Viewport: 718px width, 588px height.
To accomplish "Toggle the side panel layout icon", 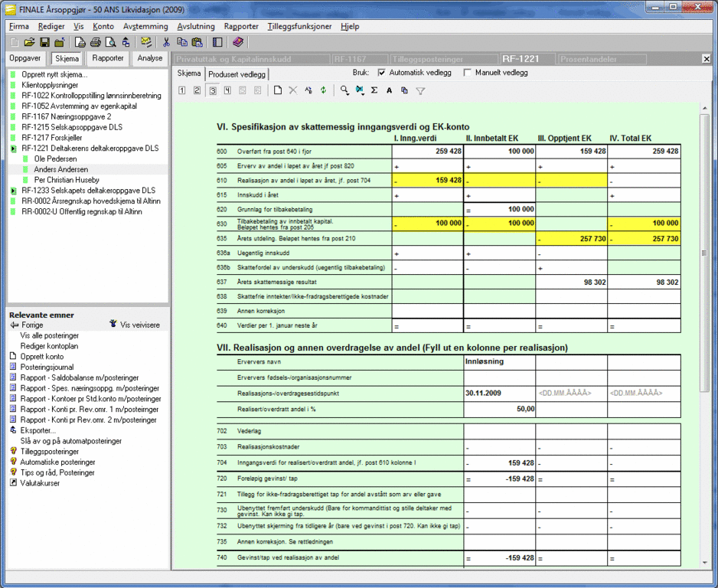I will 217,43.
